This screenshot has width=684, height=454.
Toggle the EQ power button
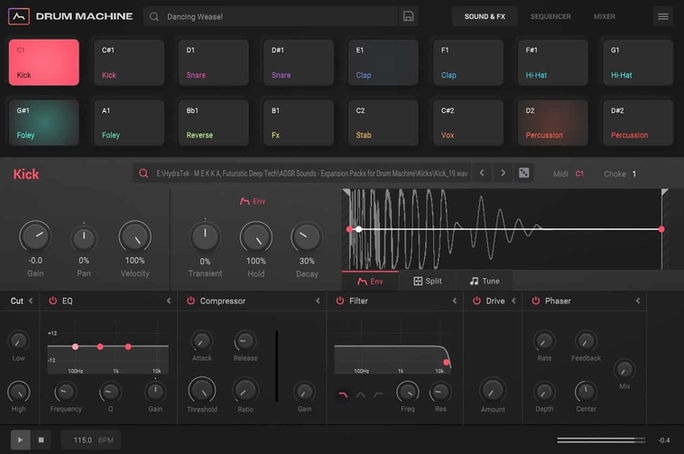[53, 300]
